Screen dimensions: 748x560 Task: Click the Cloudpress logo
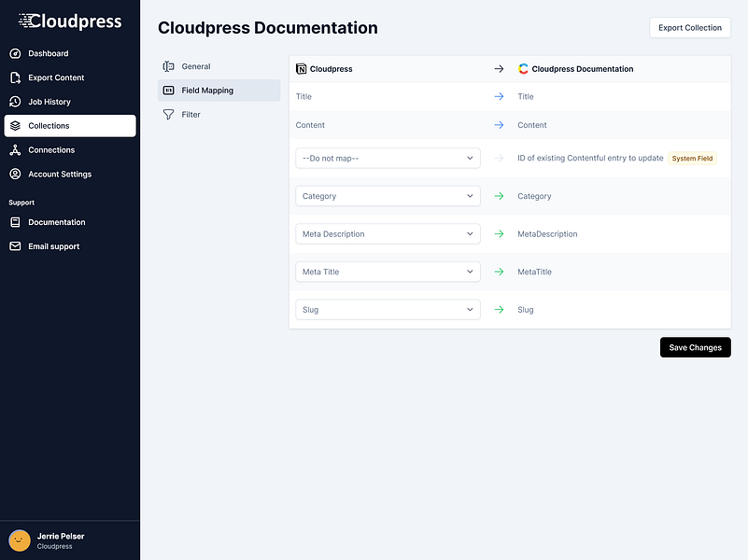(x=70, y=21)
